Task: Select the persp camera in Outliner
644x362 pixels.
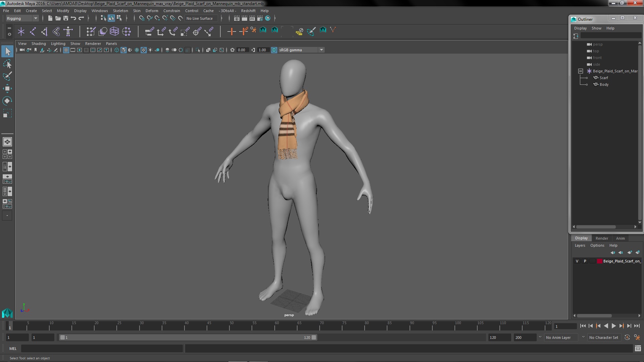Action: point(597,44)
